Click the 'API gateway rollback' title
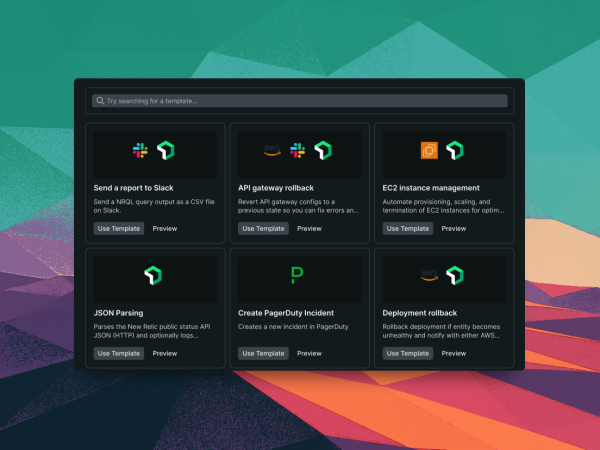The height and width of the screenshot is (450, 600). (x=276, y=188)
